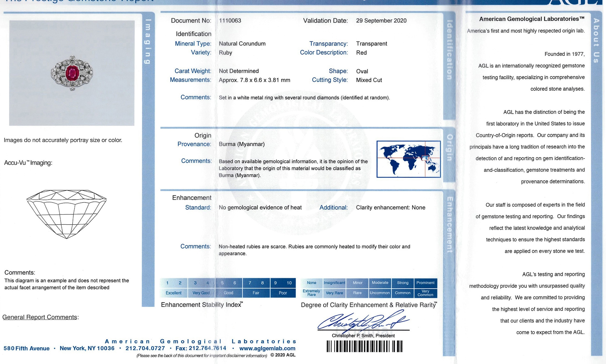Click Excellent on the stability index scale
The width and height of the screenshot is (606, 364).
174,293
